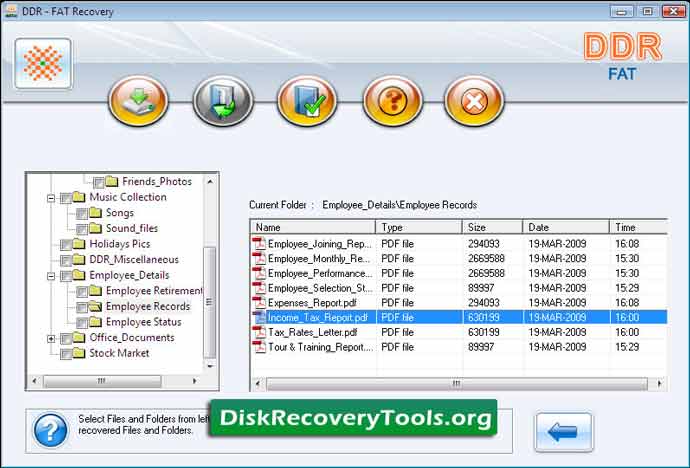Click the gray save-files toolbar icon

coord(223,101)
